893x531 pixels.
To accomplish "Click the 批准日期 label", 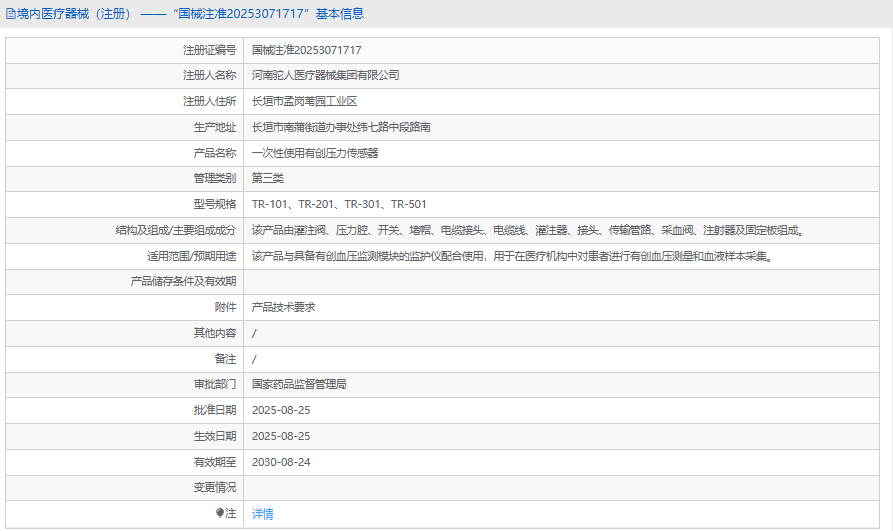I will 215,410.
